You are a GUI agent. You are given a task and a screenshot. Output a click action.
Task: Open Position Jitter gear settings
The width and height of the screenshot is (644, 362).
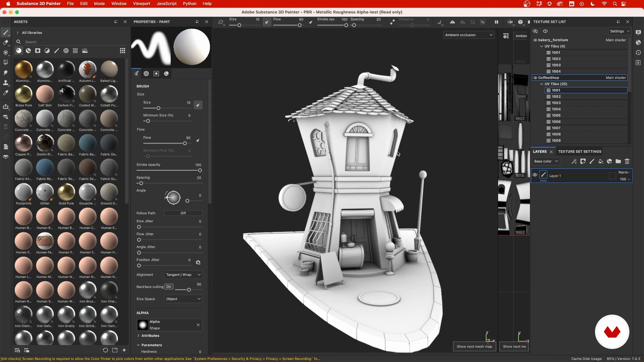click(198, 262)
